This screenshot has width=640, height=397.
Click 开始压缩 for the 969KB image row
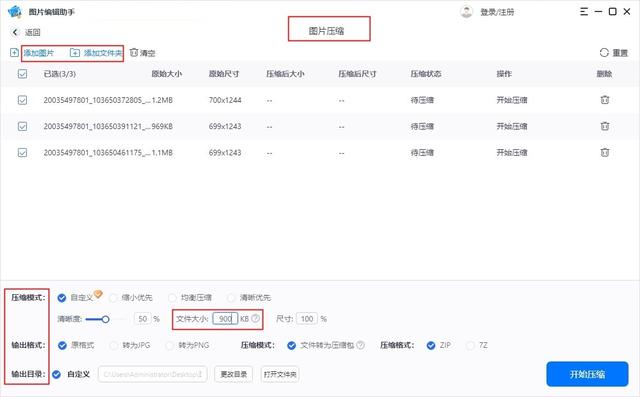tap(512, 126)
